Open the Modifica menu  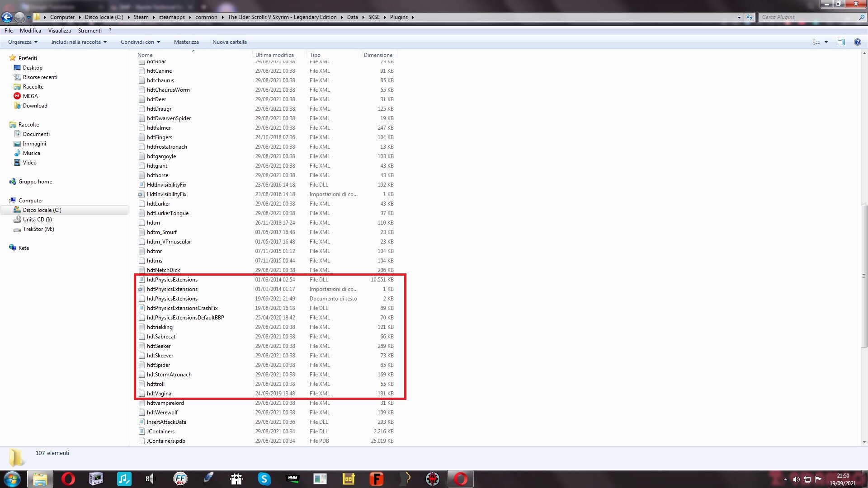tap(30, 31)
